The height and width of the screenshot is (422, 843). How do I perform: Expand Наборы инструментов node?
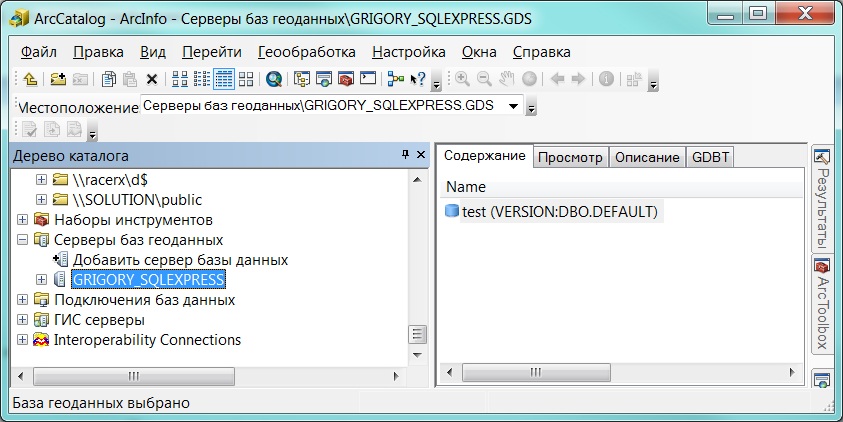point(22,219)
